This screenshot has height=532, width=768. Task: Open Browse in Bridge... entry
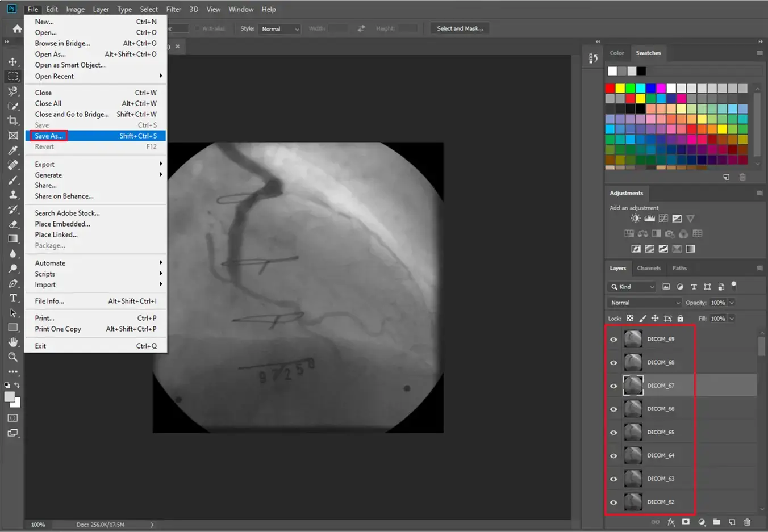(x=95, y=43)
